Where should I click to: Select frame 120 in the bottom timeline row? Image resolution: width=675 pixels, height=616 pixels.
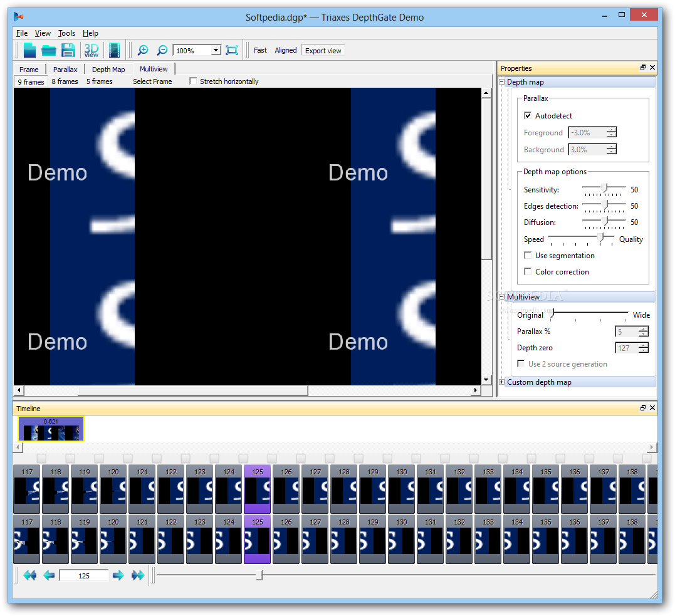point(113,539)
